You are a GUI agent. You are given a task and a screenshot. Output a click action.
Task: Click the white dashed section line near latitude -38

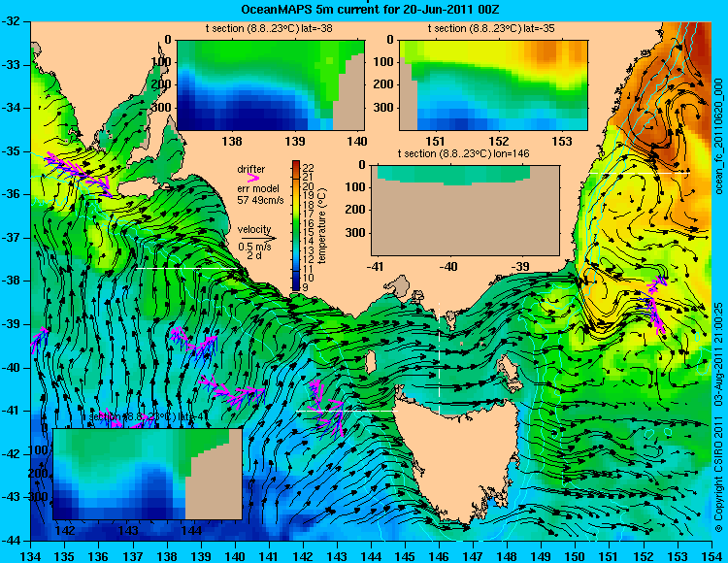click(187, 268)
